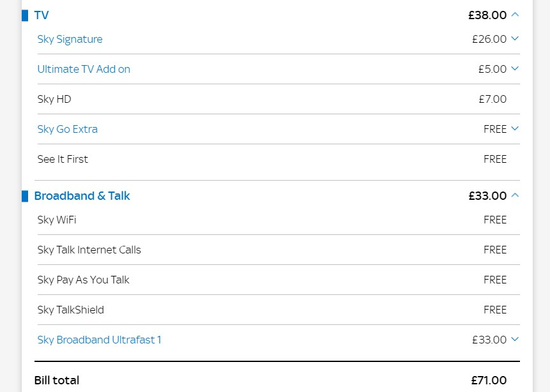Open the Sky Signature link
The width and height of the screenshot is (550, 392).
(x=70, y=39)
